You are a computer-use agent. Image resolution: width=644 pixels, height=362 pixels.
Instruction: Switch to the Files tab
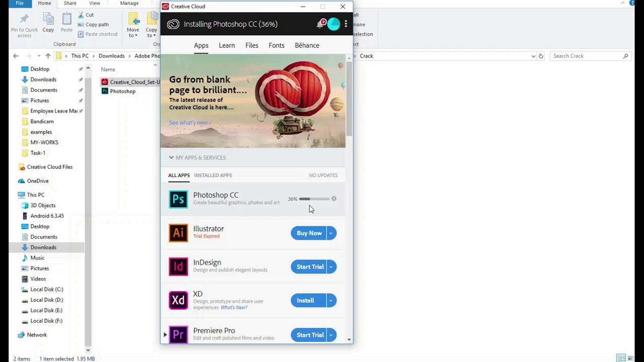(x=252, y=45)
